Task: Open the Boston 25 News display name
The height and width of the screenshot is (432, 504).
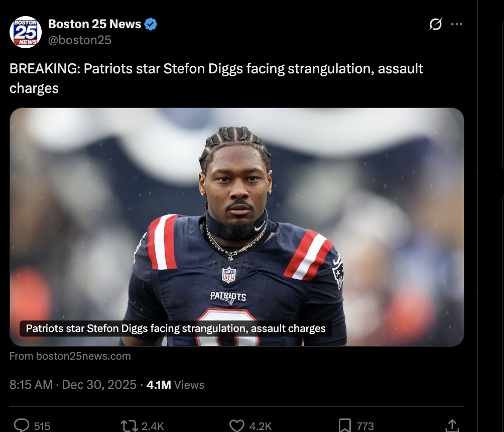Action: coord(94,24)
